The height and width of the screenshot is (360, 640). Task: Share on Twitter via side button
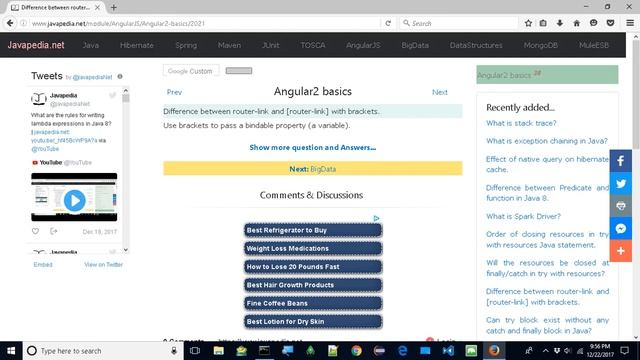[x=620, y=183]
